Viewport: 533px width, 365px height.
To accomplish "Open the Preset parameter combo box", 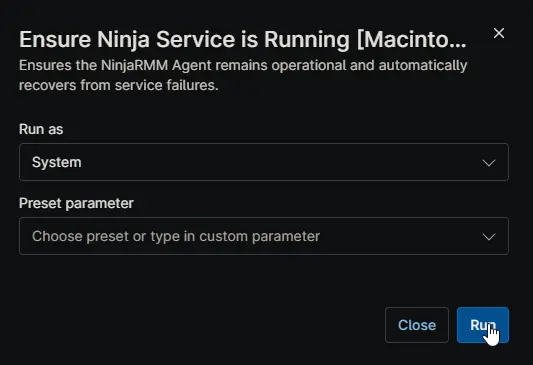I will tap(264, 236).
